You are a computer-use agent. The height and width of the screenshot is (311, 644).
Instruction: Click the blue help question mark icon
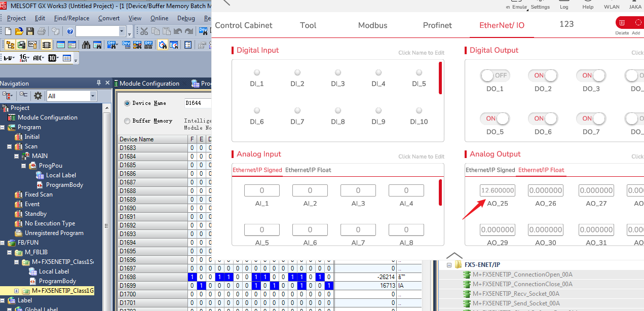coord(70,31)
